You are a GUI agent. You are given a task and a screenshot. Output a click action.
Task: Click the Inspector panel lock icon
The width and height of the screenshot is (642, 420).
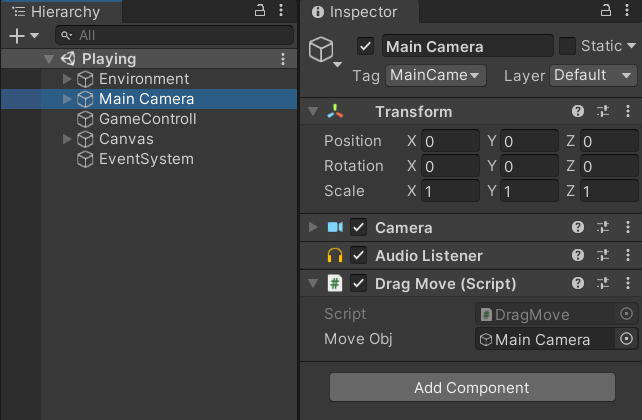[605, 11]
